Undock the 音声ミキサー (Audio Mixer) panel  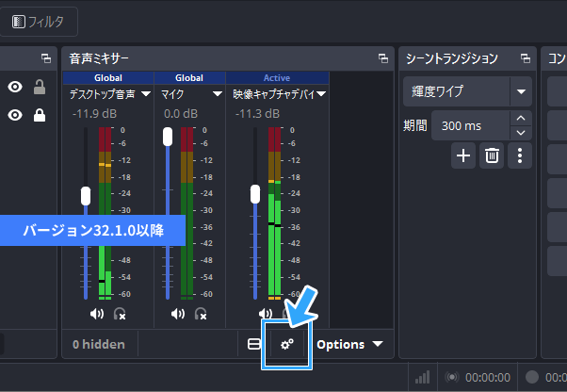(383, 58)
